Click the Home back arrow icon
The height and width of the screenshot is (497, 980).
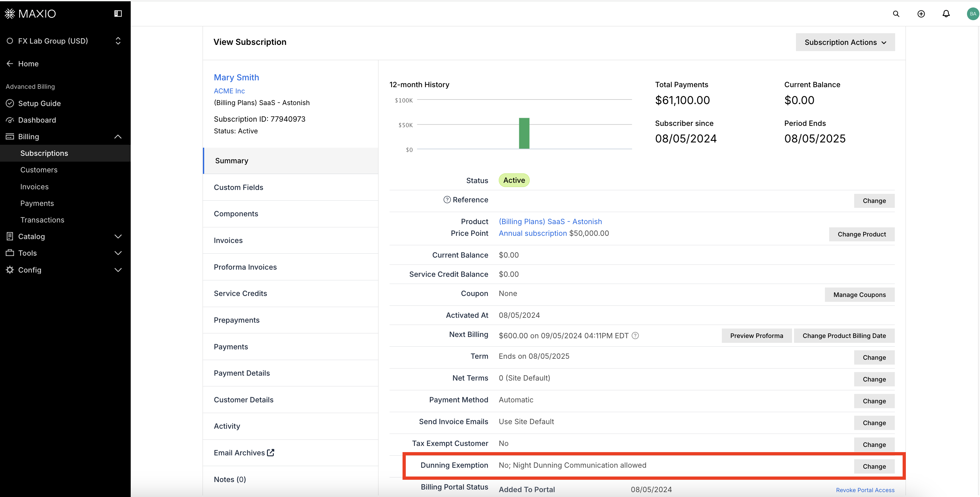point(10,63)
